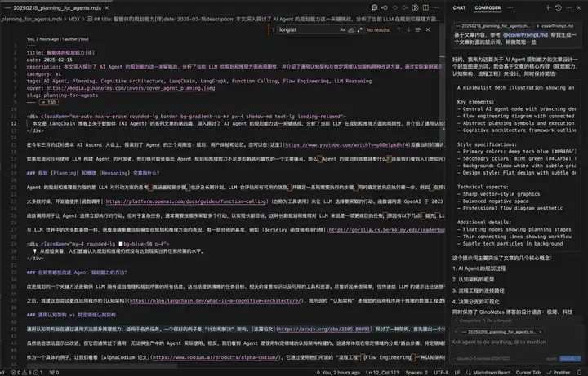Open the composer panel more options ellipsis

tap(568, 7)
